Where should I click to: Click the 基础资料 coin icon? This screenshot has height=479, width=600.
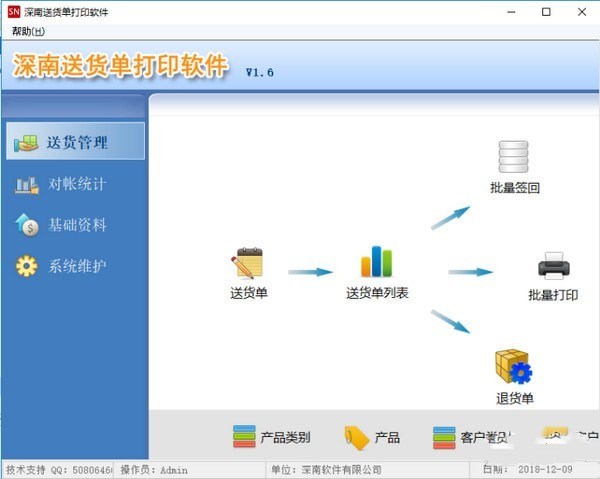click(x=26, y=225)
